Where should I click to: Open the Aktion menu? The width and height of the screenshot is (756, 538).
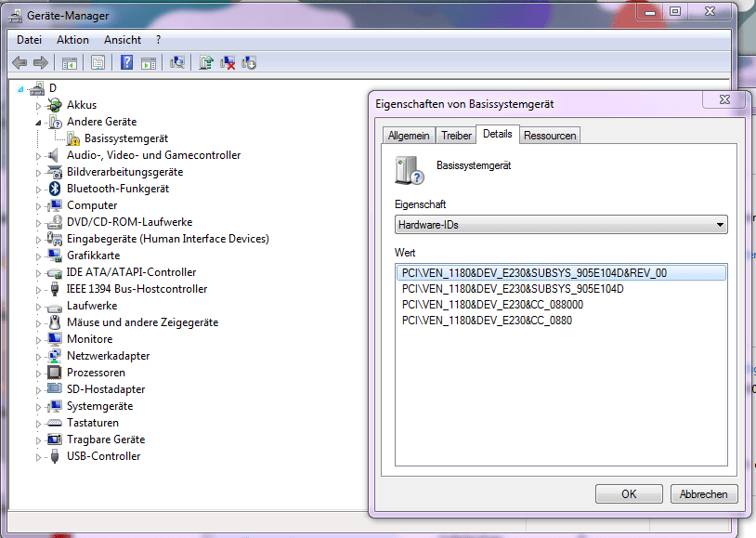72,40
